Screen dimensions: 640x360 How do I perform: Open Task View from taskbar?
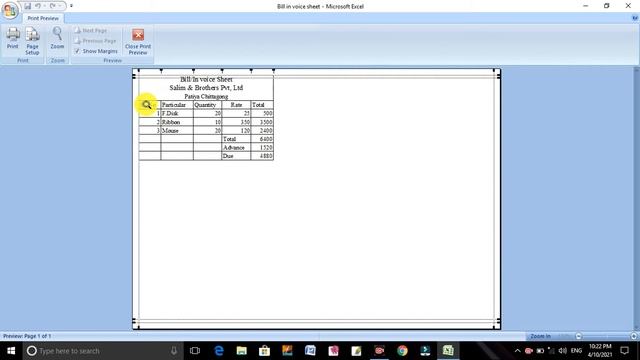[x=195, y=351]
